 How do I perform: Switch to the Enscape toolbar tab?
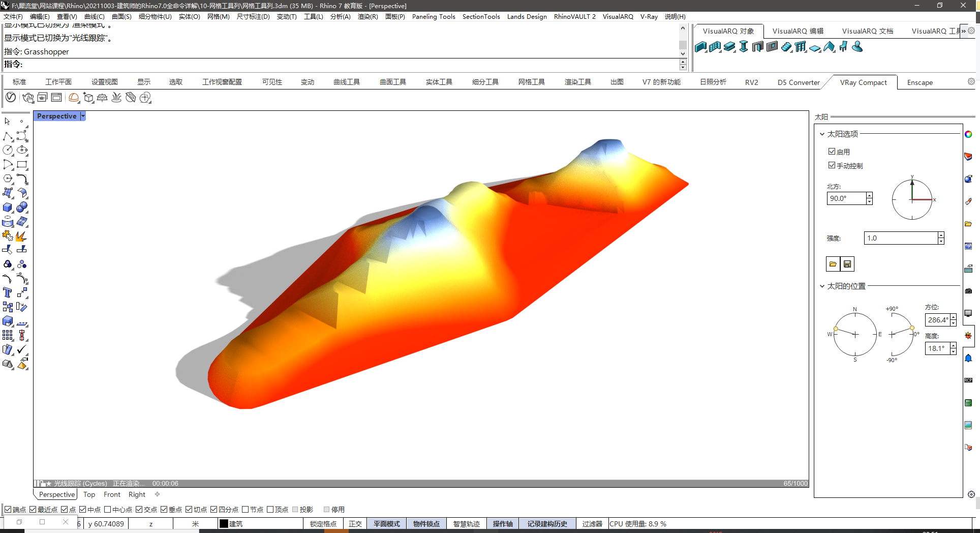pos(920,82)
